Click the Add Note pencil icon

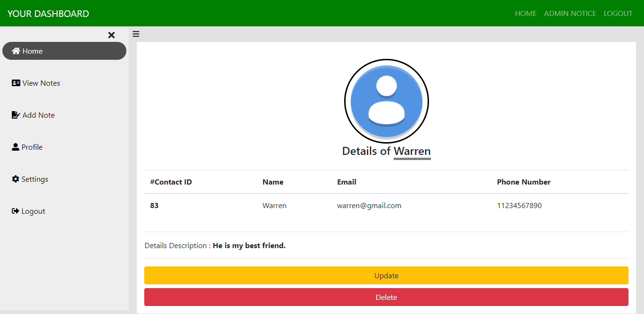coord(16,114)
